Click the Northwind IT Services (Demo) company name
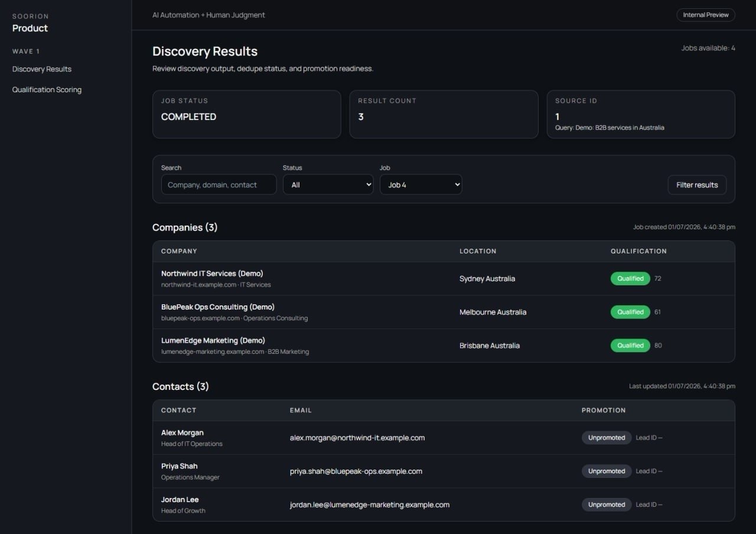 [x=212, y=273]
